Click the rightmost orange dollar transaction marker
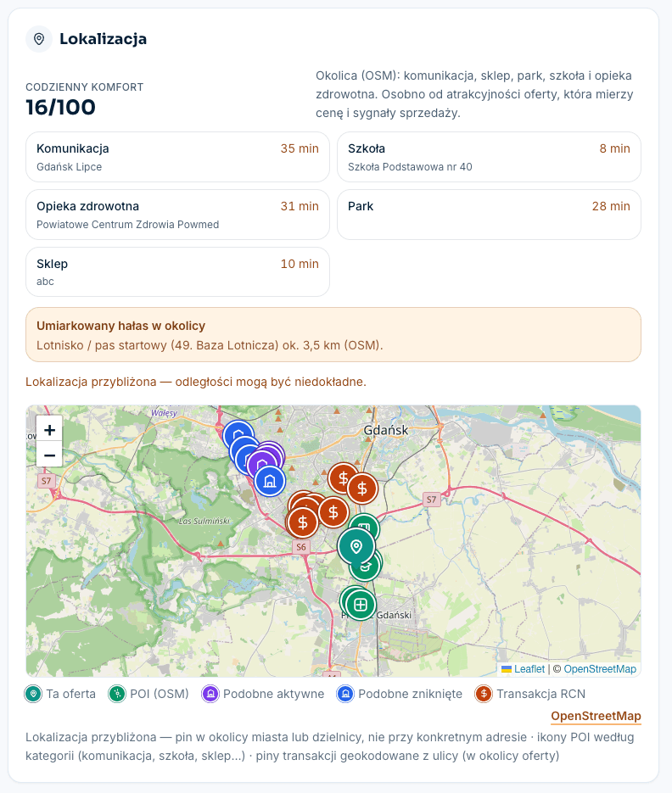672x793 pixels. tap(362, 489)
